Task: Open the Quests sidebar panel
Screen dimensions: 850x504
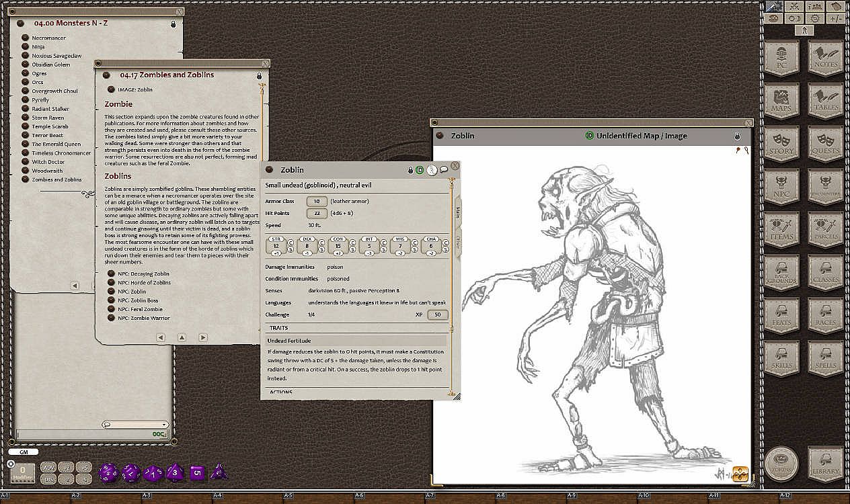Action: 825,144
